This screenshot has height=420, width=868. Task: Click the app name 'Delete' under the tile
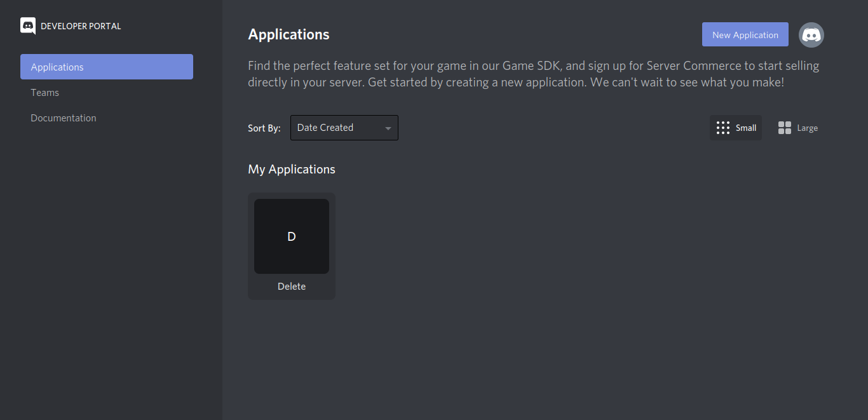click(292, 287)
